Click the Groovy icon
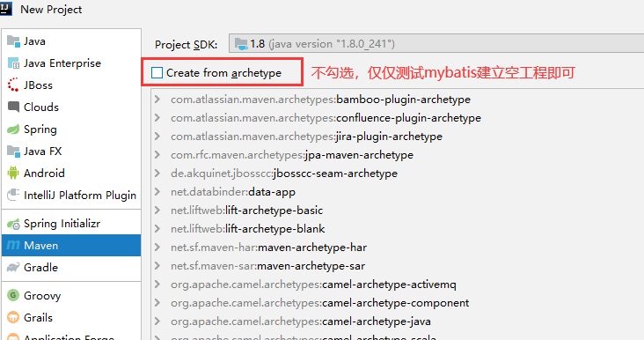The width and height of the screenshot is (644, 340). point(13,296)
